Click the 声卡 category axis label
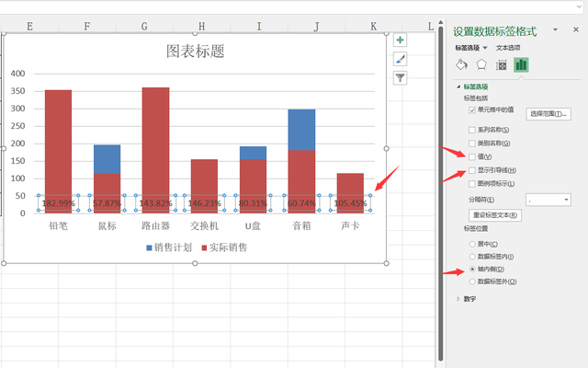Image resolution: width=588 pixels, height=368 pixels. [350, 225]
